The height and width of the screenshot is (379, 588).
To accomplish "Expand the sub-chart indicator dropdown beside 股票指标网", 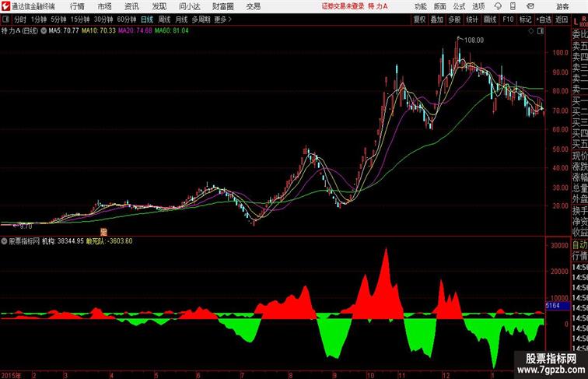I will (x=4, y=241).
